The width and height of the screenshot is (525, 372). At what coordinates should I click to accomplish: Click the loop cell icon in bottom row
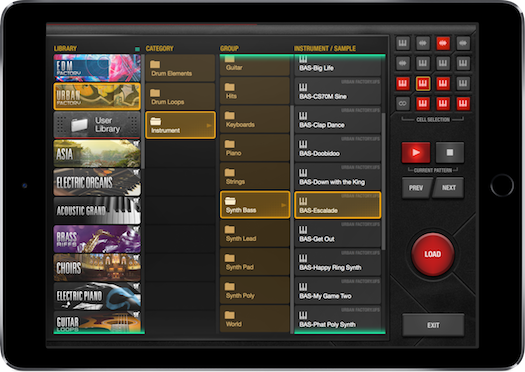403,103
